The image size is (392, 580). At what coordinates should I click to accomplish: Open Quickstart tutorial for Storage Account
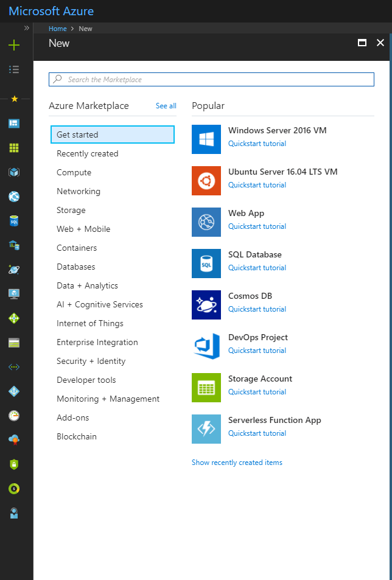pyautogui.click(x=257, y=392)
